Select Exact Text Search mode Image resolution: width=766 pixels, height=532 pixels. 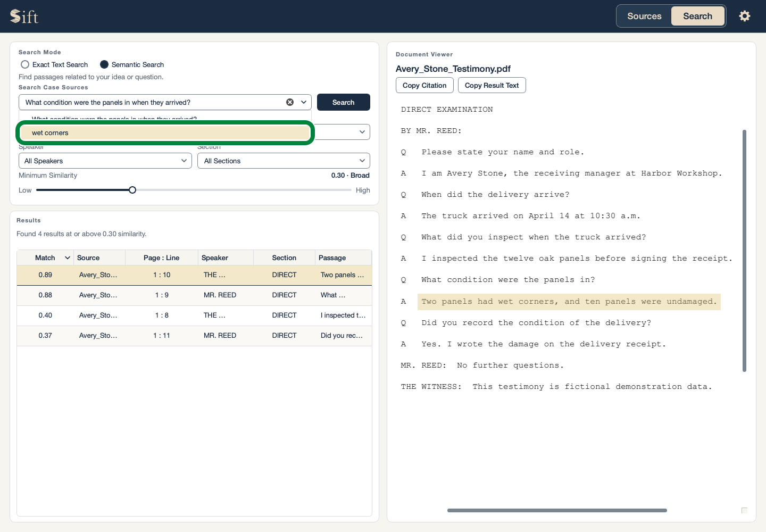54,64
